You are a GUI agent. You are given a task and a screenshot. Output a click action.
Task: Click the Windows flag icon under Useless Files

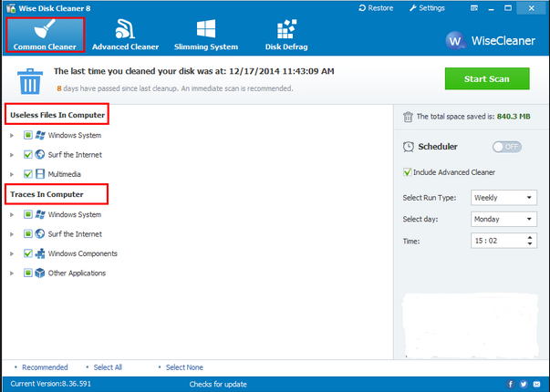40,135
